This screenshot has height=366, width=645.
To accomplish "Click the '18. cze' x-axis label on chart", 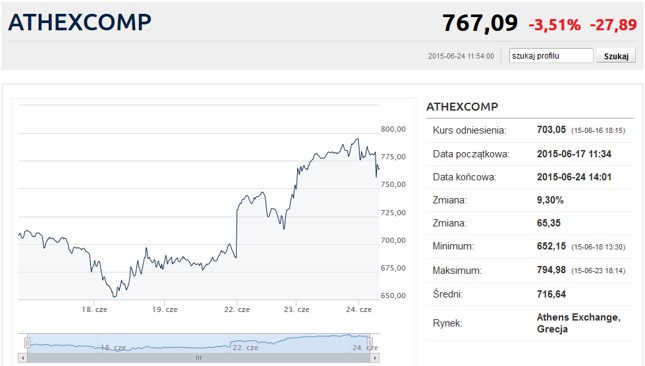I will (x=94, y=309).
